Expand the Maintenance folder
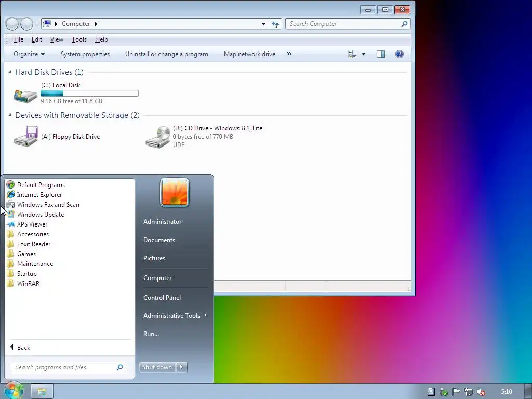The image size is (532, 399). [30, 263]
